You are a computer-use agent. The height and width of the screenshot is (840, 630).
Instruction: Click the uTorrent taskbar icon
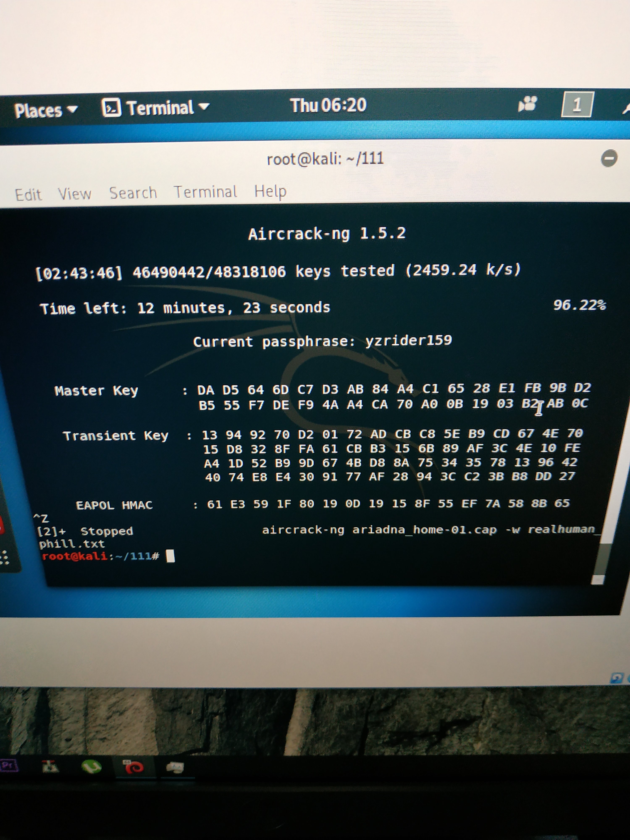[x=91, y=767]
